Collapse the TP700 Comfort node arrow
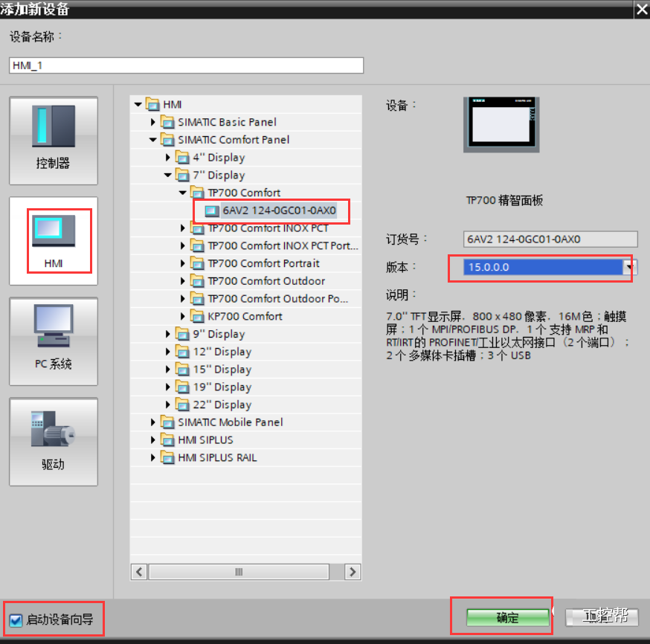 point(183,193)
